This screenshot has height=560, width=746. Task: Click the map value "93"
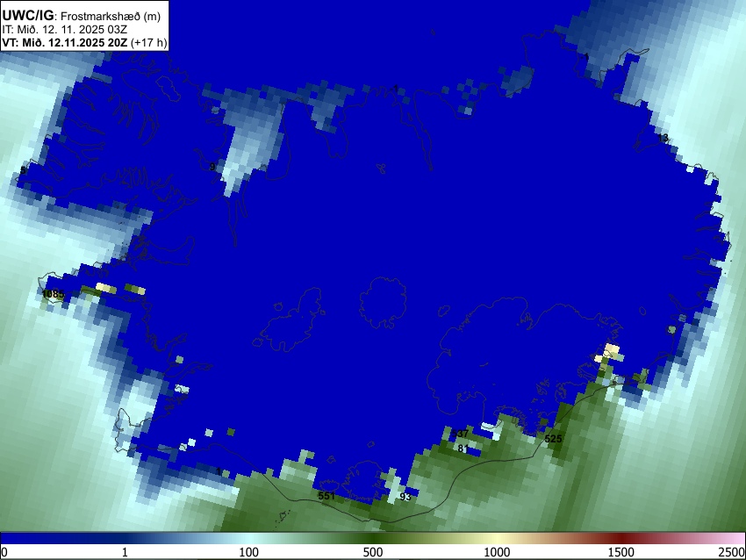point(405,497)
